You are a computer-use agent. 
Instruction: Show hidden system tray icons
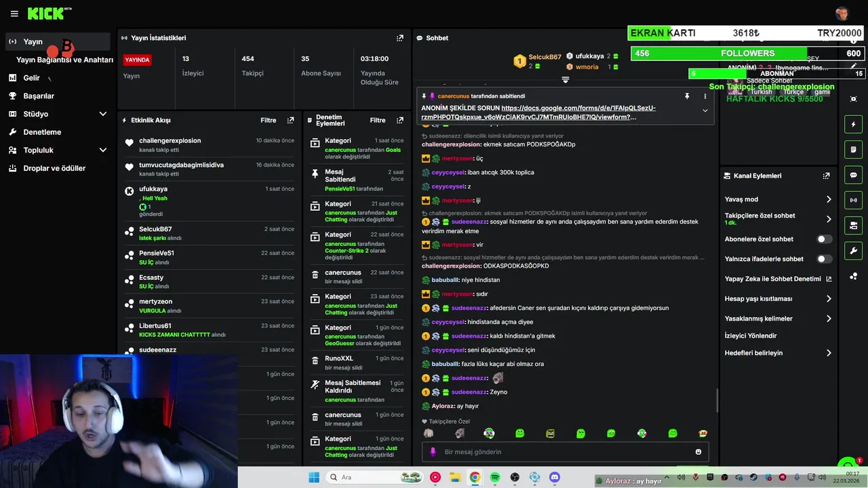point(667,477)
